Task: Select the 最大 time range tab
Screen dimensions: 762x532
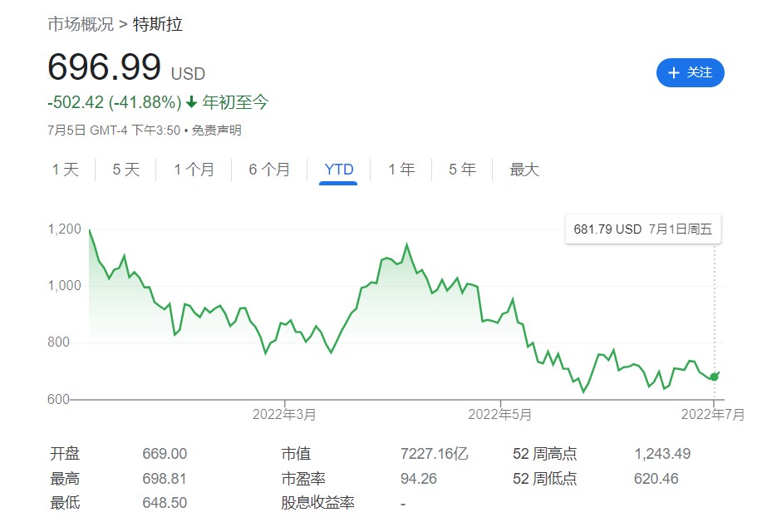Action: (x=524, y=170)
